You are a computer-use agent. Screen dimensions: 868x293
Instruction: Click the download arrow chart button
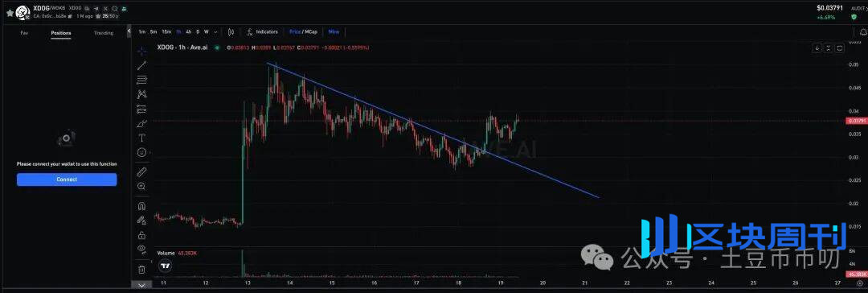(x=817, y=48)
